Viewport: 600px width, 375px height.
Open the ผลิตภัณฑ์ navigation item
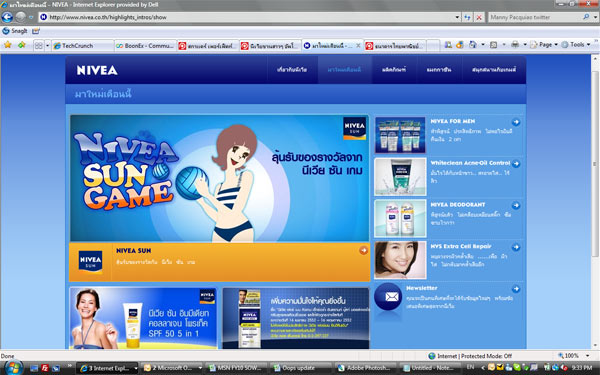point(394,70)
